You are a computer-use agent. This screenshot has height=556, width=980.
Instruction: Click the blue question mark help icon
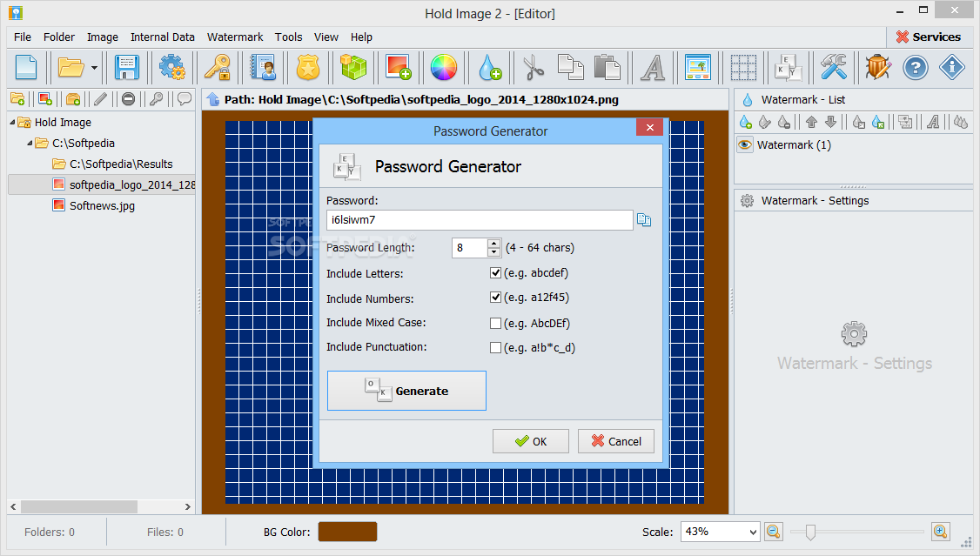pyautogui.click(x=916, y=67)
